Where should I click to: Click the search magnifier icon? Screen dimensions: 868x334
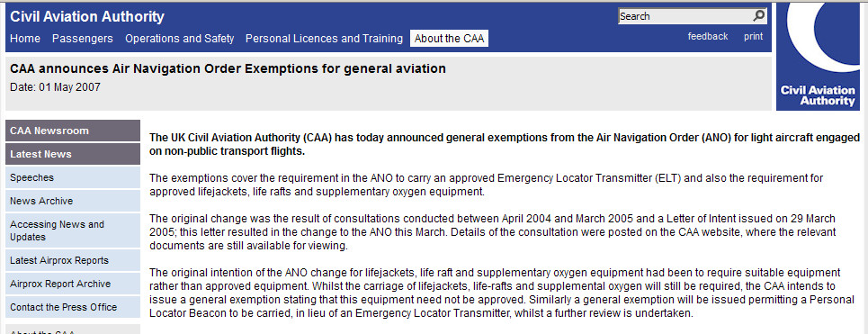[759, 16]
